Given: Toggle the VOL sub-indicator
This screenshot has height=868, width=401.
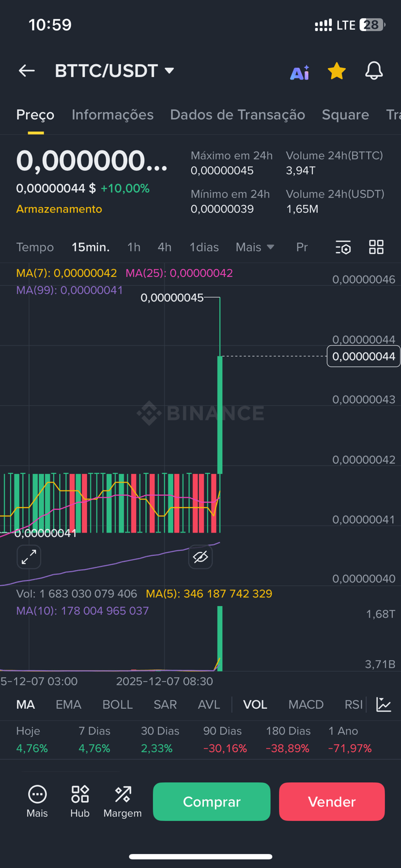Looking at the screenshot, I should tap(255, 705).
